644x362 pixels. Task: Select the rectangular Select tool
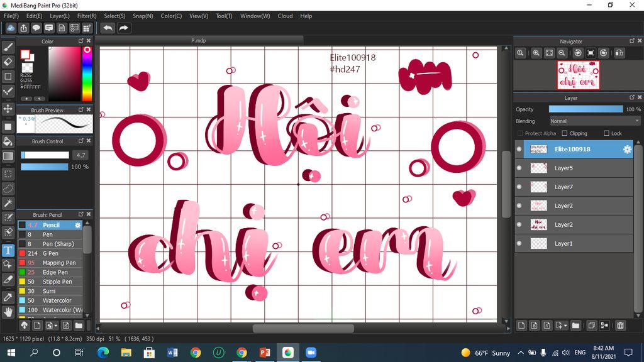pos(8,174)
